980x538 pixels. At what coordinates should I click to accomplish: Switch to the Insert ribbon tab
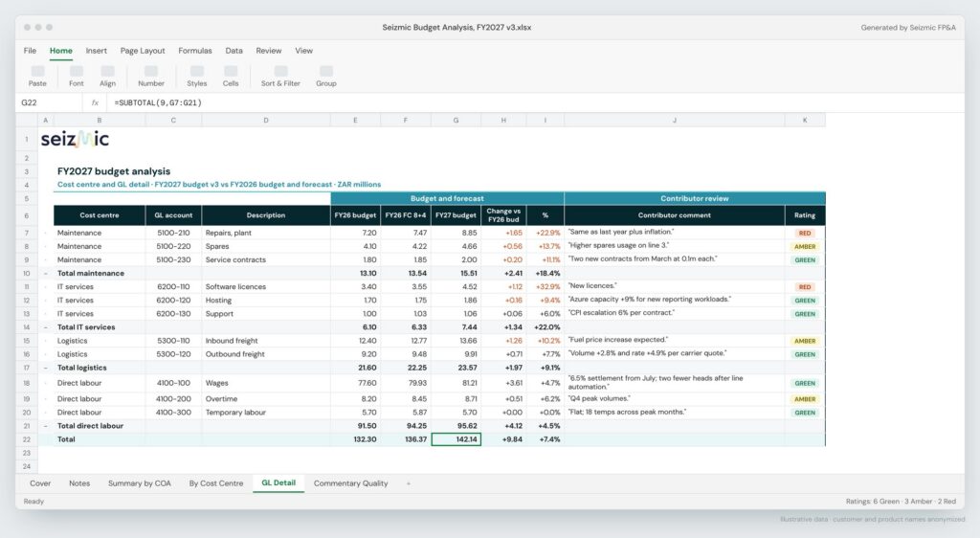tap(97, 51)
